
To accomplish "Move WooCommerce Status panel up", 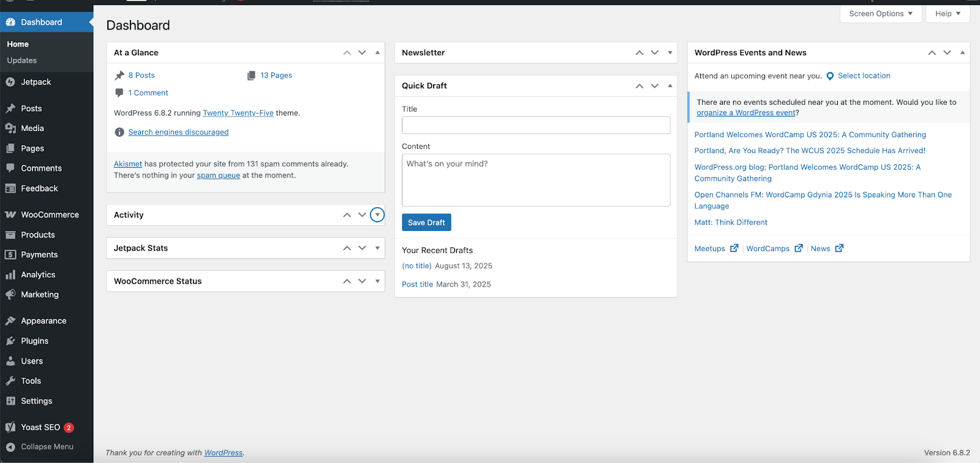I will (347, 281).
